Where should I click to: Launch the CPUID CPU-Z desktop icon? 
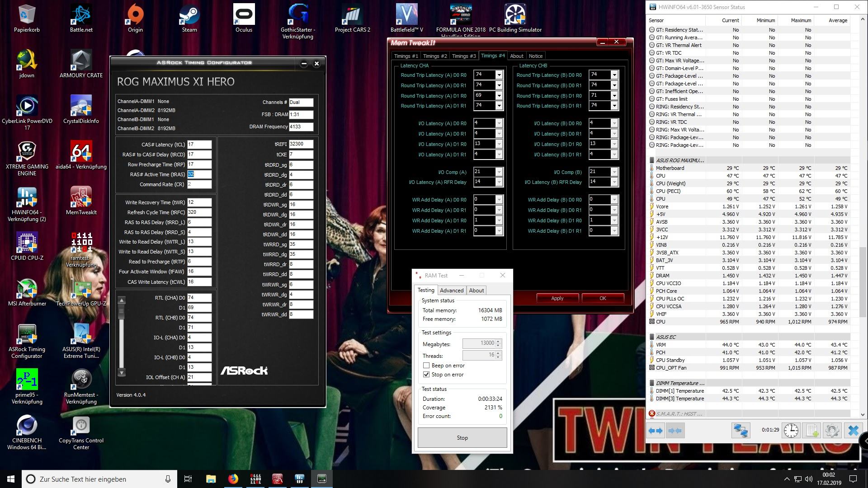click(27, 246)
